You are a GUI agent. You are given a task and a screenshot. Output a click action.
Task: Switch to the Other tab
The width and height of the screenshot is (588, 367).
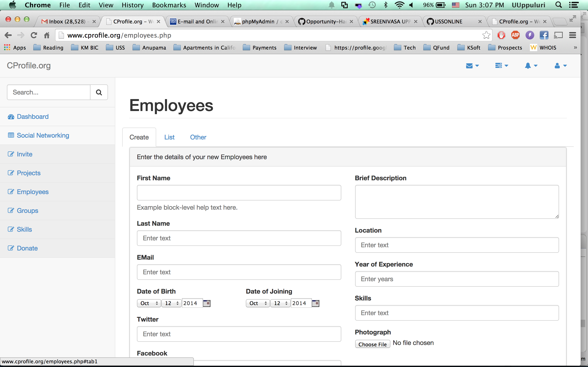tap(198, 137)
